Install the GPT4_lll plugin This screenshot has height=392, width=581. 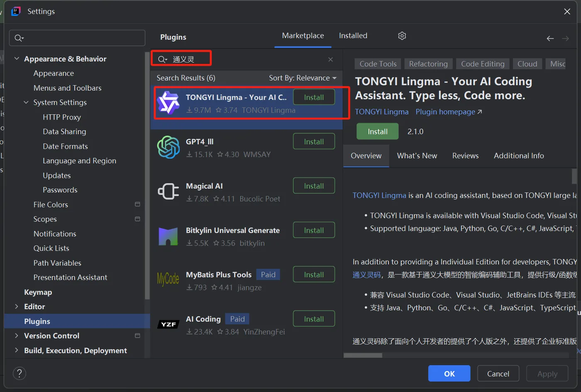(x=314, y=141)
